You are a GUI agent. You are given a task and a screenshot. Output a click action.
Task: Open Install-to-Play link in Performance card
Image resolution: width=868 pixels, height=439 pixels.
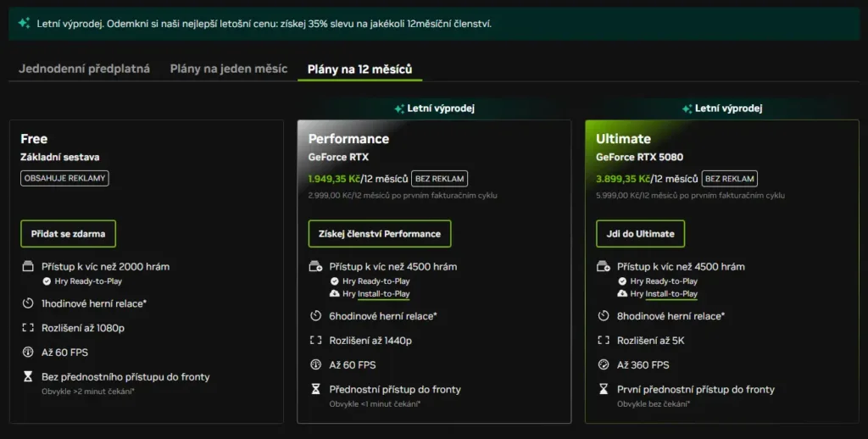pyautogui.click(x=384, y=294)
